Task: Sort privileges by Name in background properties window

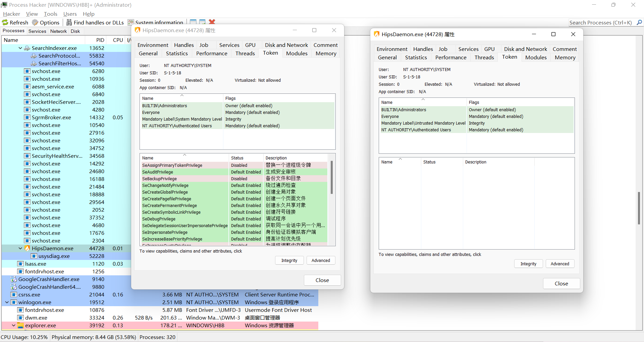Action: coord(184,158)
